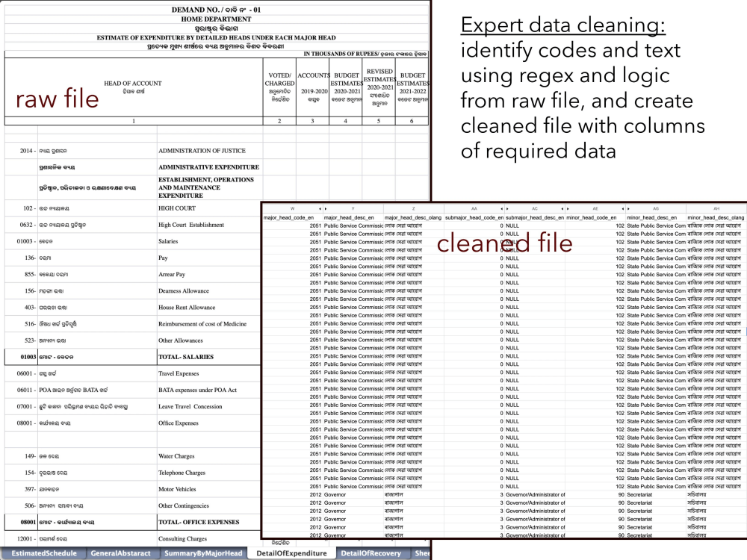Click the Telephone Charges cell
The height and width of the screenshot is (560, 747).
point(210,473)
